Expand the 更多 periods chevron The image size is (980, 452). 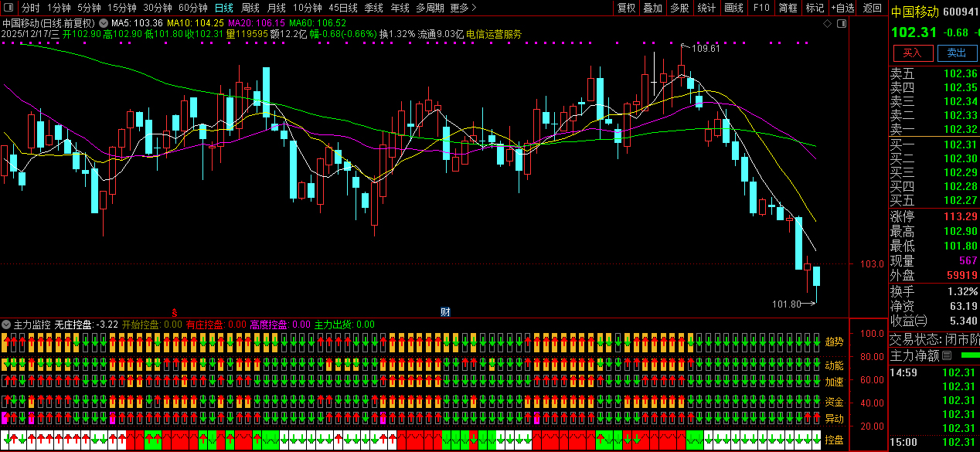475,8
